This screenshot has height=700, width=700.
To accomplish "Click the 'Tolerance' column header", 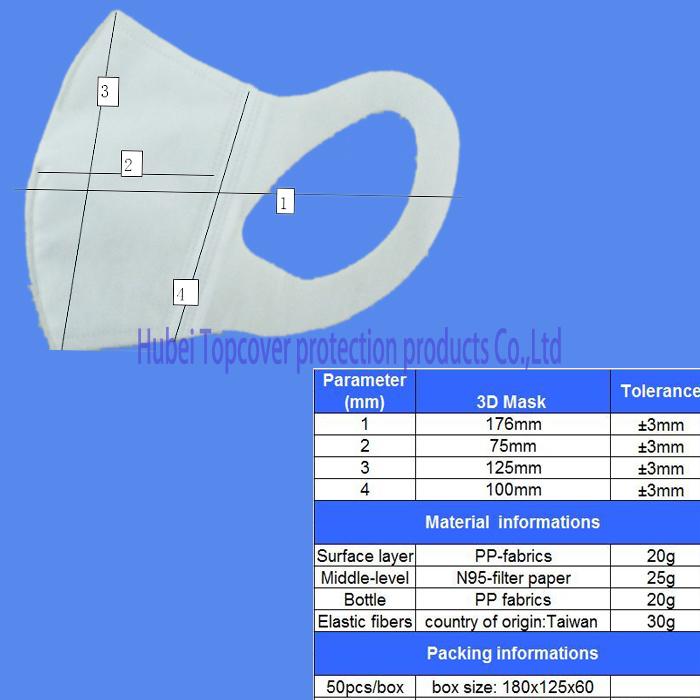I will tap(655, 391).
